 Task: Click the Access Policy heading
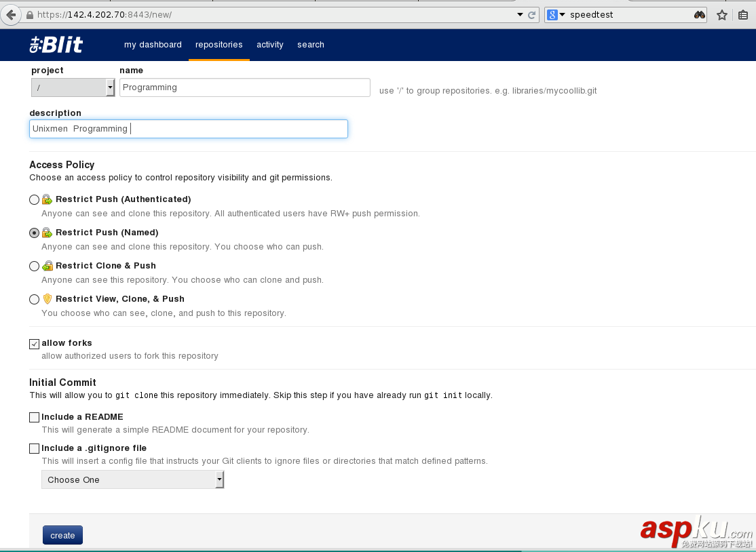[x=62, y=165]
